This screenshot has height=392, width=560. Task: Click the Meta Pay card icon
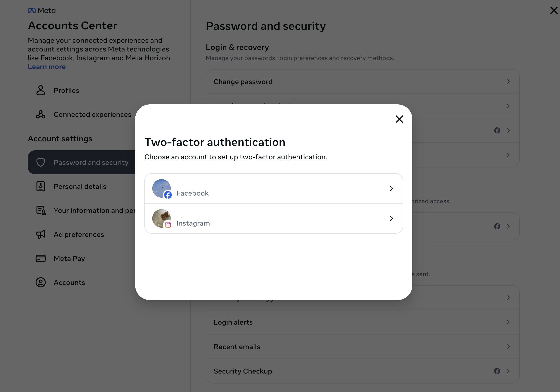click(x=40, y=258)
